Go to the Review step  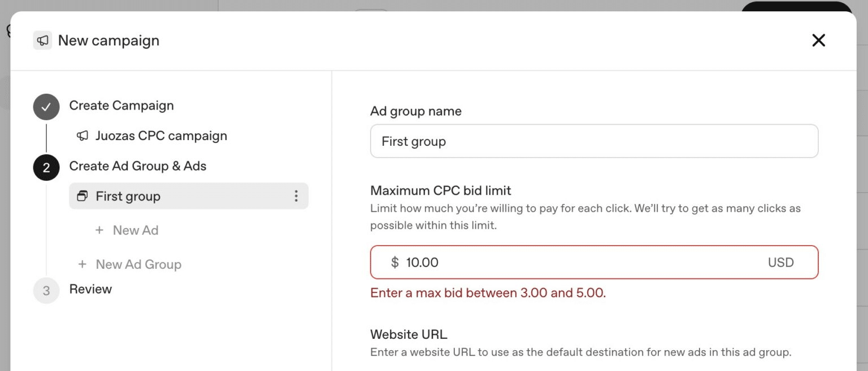pos(90,289)
